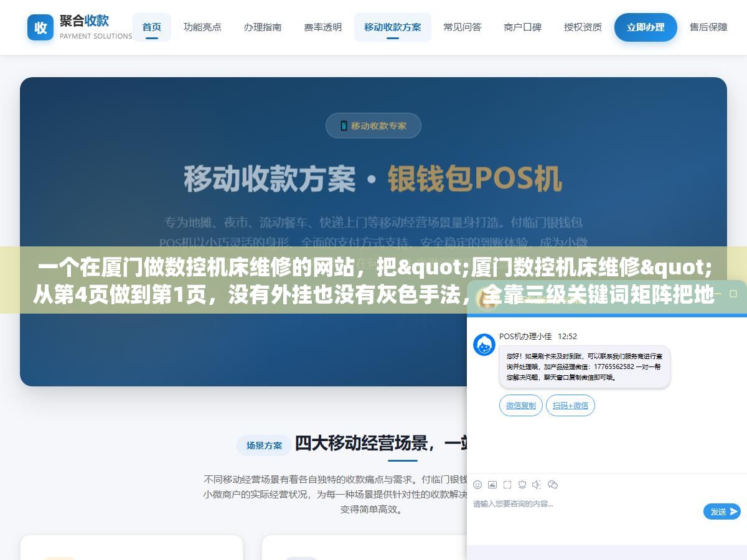This screenshot has width=747, height=560.
Task: Click the chat message bubble text
Action: point(585,367)
